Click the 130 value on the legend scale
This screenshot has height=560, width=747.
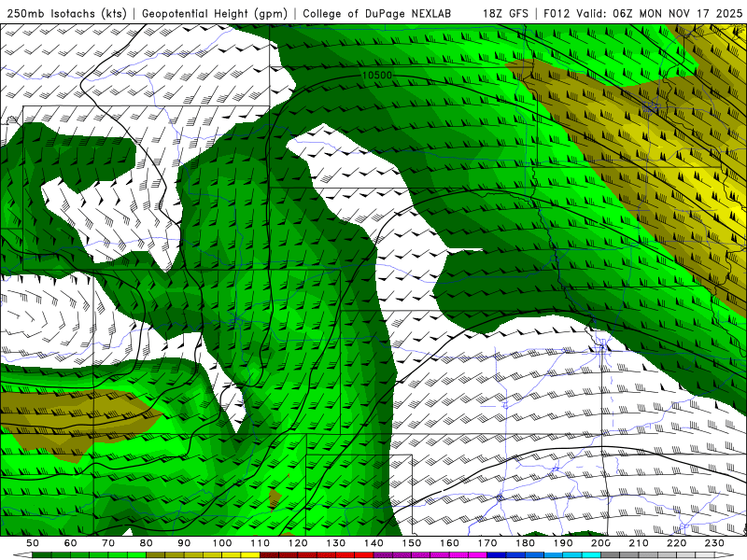(336, 543)
